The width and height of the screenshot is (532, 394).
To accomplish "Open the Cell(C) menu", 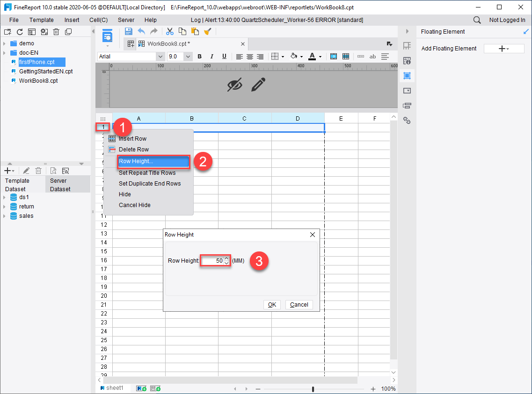I will [98, 20].
